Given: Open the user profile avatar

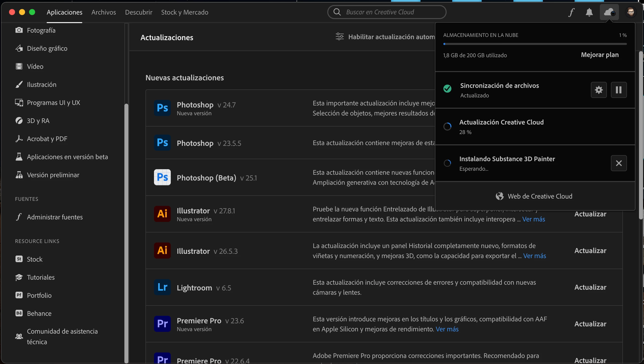Looking at the screenshot, I should coord(631,12).
